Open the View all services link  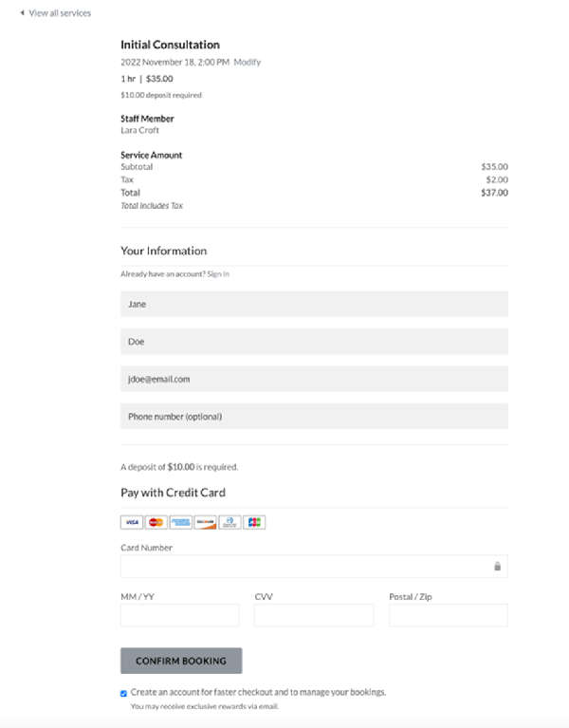[60, 13]
